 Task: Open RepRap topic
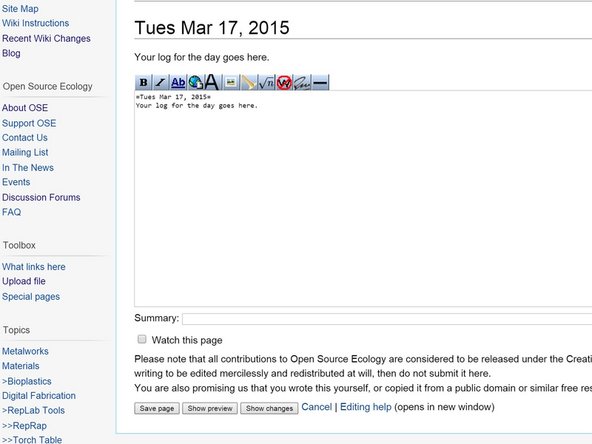25,426
